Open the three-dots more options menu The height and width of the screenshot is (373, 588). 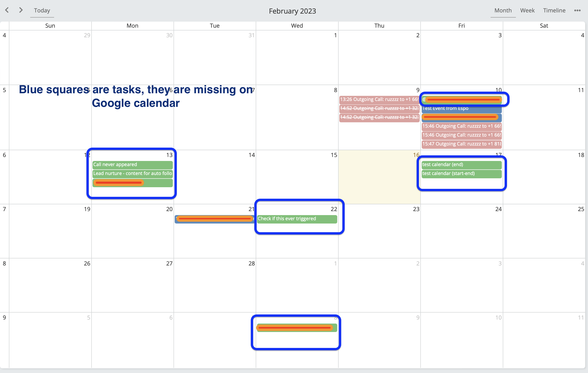click(x=577, y=11)
